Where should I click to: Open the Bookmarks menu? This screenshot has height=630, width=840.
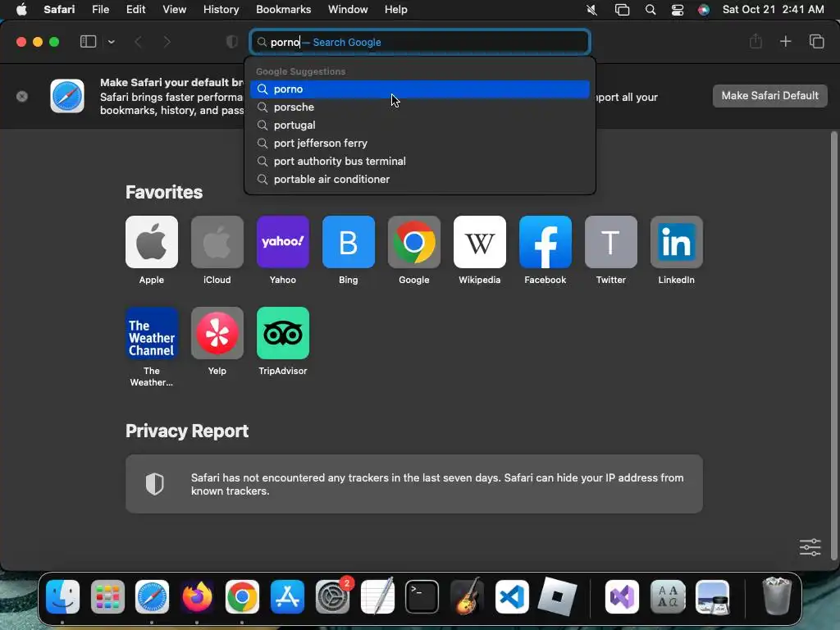click(283, 10)
